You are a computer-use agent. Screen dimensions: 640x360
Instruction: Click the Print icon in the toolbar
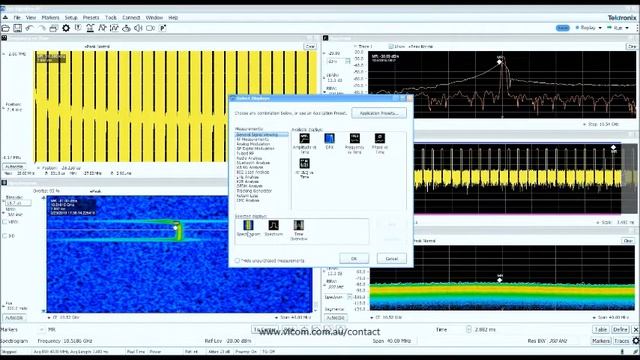tap(53, 28)
